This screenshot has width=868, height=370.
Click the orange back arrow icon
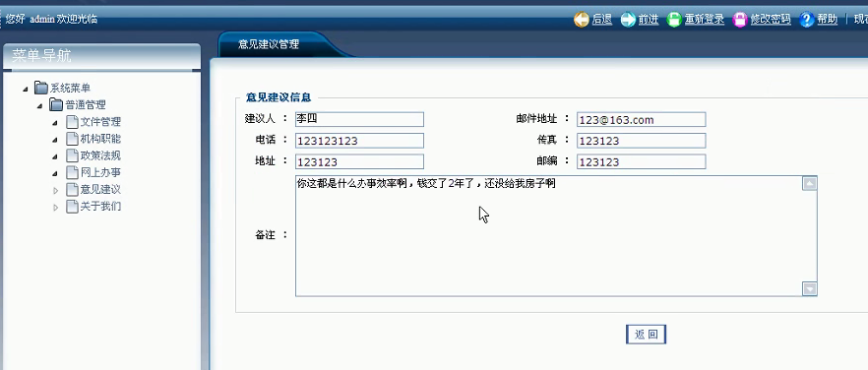582,20
